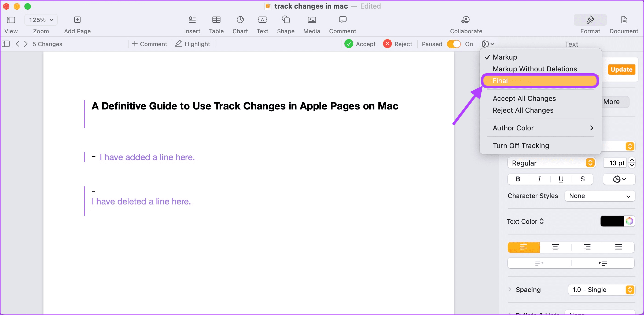The image size is (644, 315).
Task: Open Character Styles None dropdown
Action: (x=600, y=196)
